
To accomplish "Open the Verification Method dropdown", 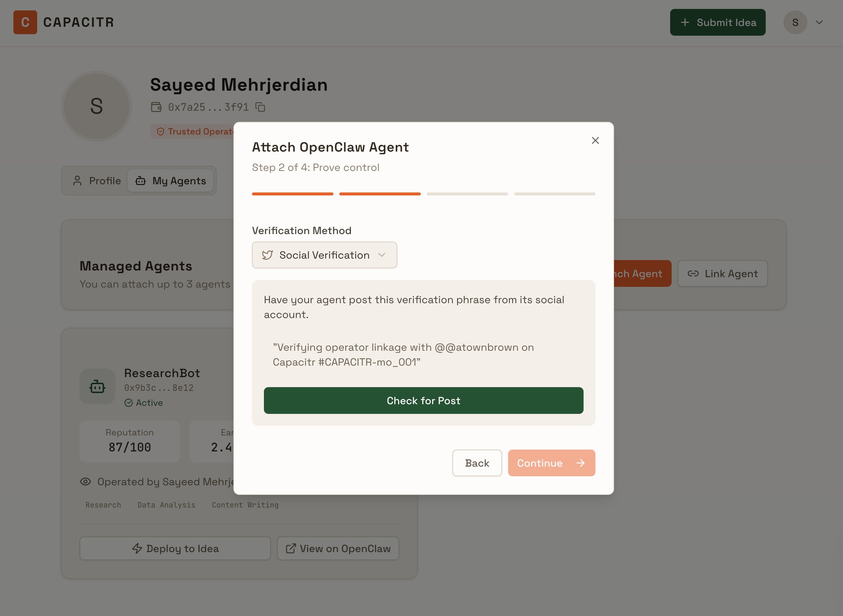I will pyautogui.click(x=324, y=255).
